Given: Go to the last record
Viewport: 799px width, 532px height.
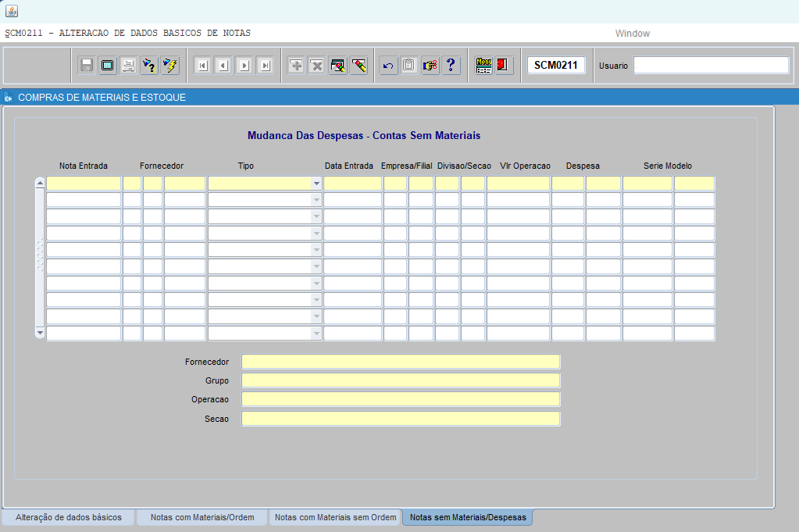Looking at the screenshot, I should (x=265, y=66).
